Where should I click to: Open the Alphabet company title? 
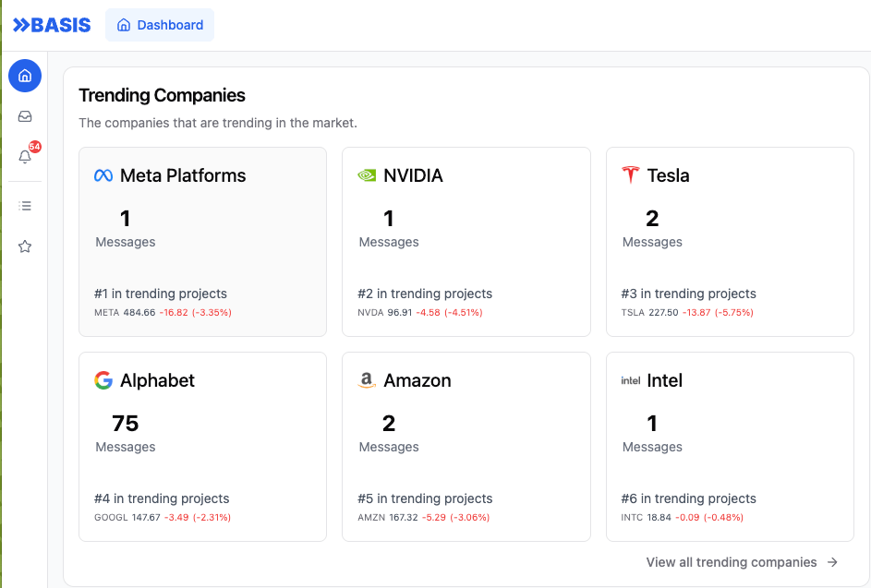point(157,380)
